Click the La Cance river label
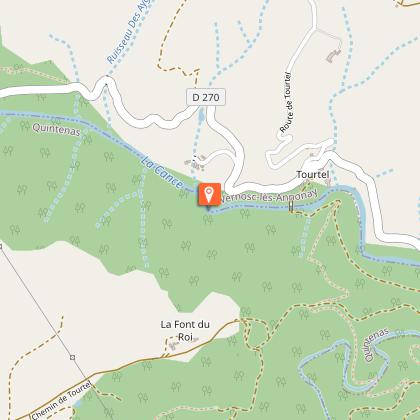Image resolution: width=420 pixels, height=420 pixels. [162, 172]
